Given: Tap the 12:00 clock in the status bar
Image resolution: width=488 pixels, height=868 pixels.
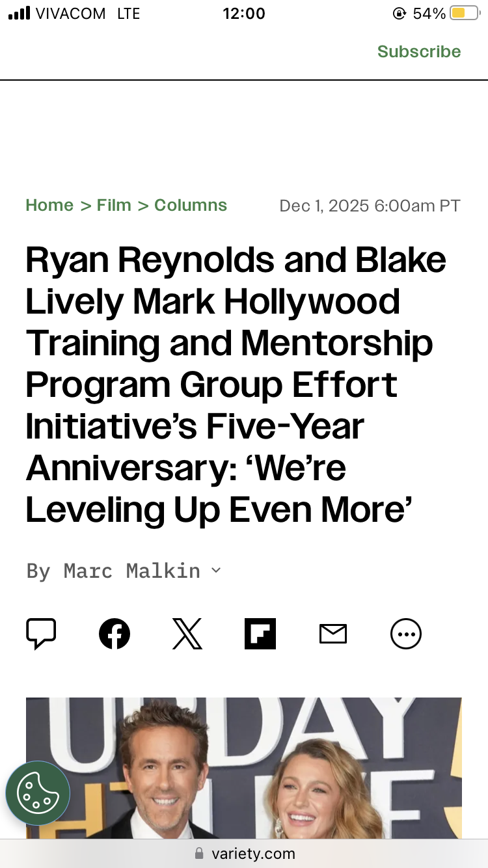Looking at the screenshot, I should [x=244, y=14].
